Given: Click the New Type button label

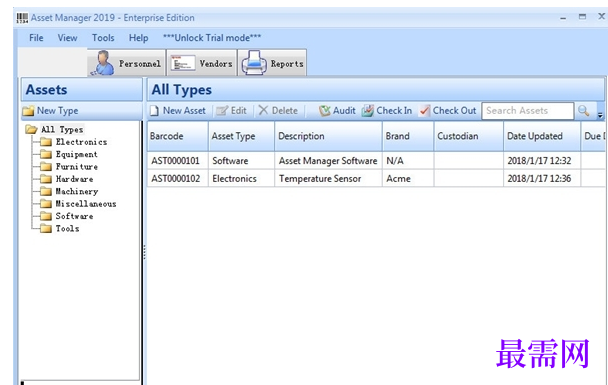Looking at the screenshot, I should pos(57,111).
